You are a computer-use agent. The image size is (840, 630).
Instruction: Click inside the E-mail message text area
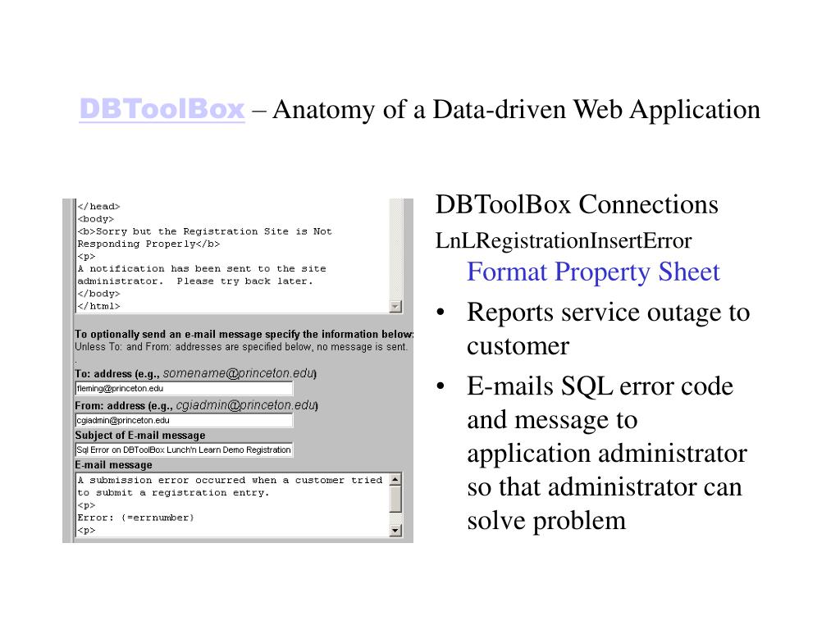(232, 504)
